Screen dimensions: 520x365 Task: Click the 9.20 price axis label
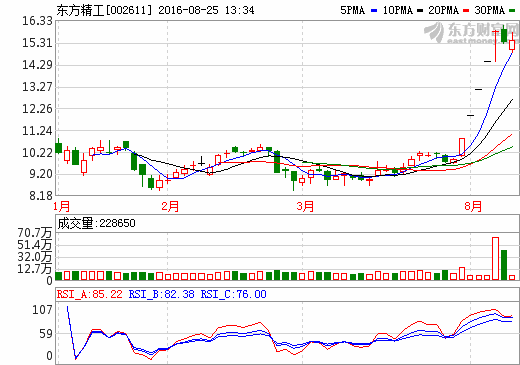click(41, 174)
